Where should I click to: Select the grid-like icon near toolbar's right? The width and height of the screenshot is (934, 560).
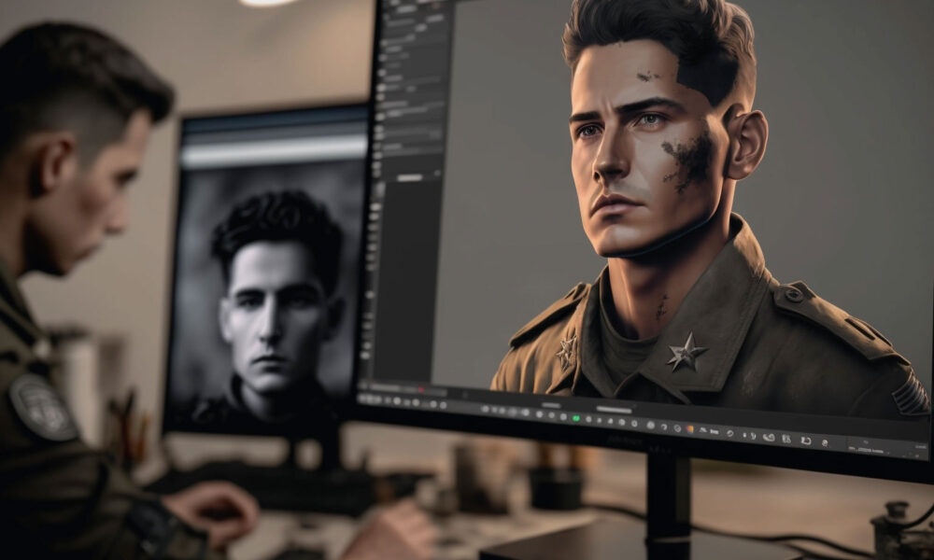[x=786, y=439]
